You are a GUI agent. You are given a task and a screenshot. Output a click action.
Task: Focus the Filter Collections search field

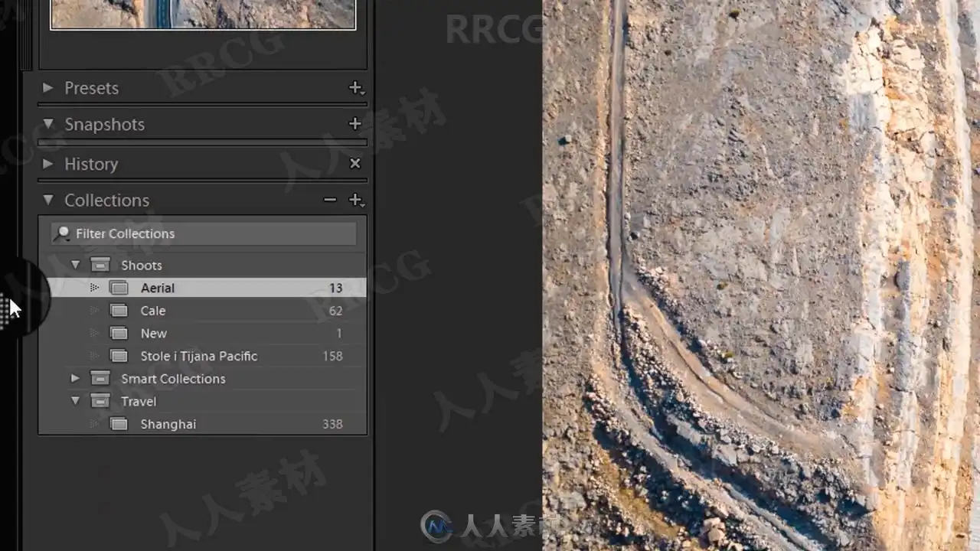(204, 233)
